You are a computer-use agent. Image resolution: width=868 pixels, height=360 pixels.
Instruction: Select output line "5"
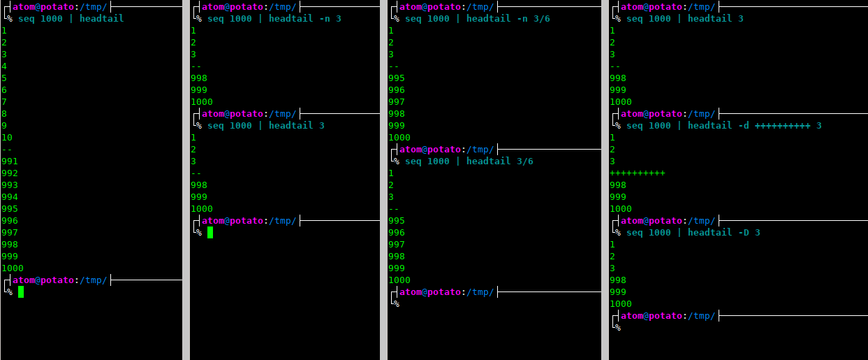(x=4, y=78)
